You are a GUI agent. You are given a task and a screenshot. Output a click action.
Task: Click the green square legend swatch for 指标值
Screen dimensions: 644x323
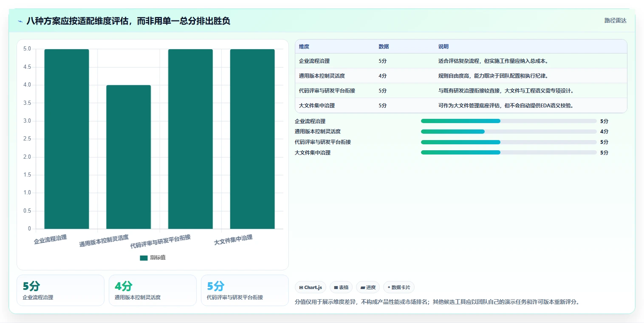(x=144, y=258)
